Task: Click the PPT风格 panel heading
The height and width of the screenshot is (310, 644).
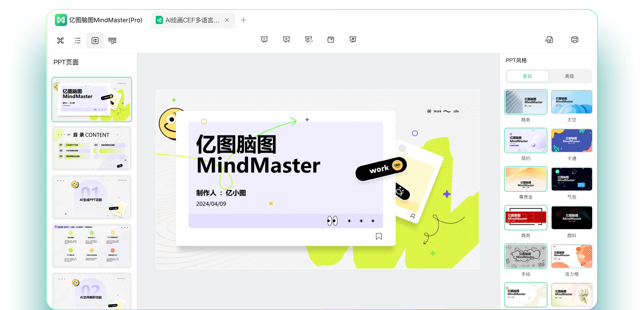Action: 516,60
